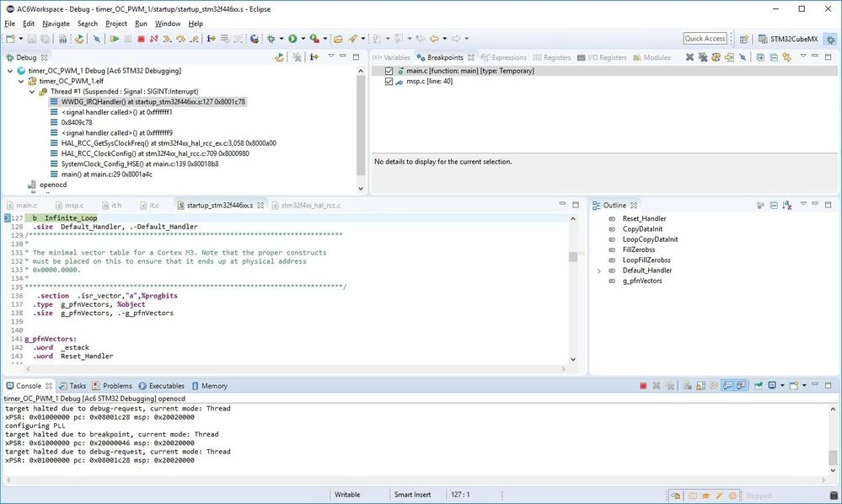Switch to the main.c editor tab
This screenshot has height=504, width=842.
pos(22,205)
